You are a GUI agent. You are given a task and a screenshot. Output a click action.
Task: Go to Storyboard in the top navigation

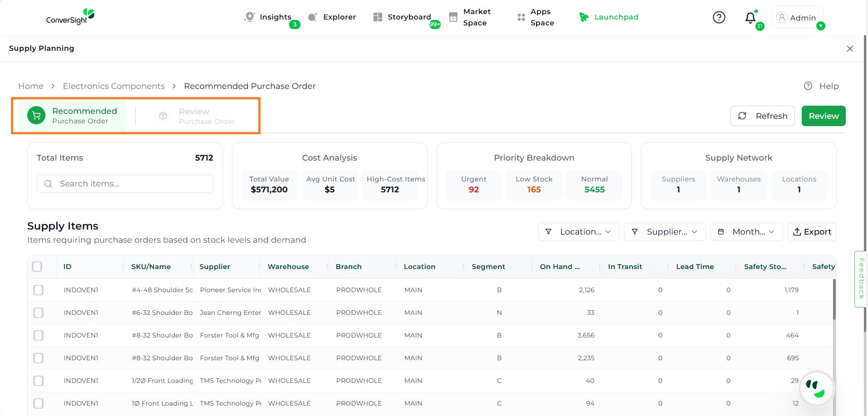(x=402, y=17)
